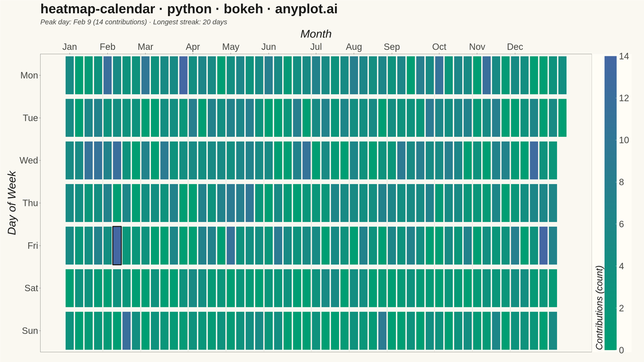The height and width of the screenshot is (362, 644).
Task: Click the 'Sat' day-of-week label
Action: [32, 288]
